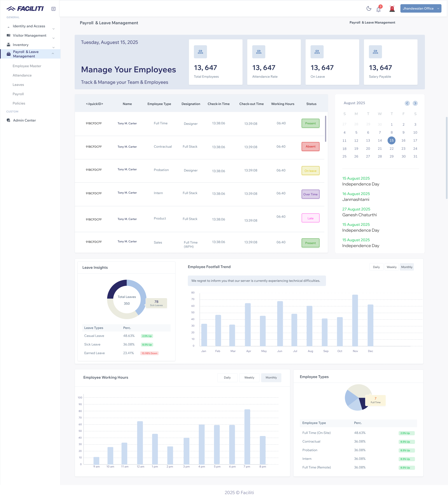448x499 pixels.
Task: Click the Total Employees card icon
Action: click(x=200, y=52)
